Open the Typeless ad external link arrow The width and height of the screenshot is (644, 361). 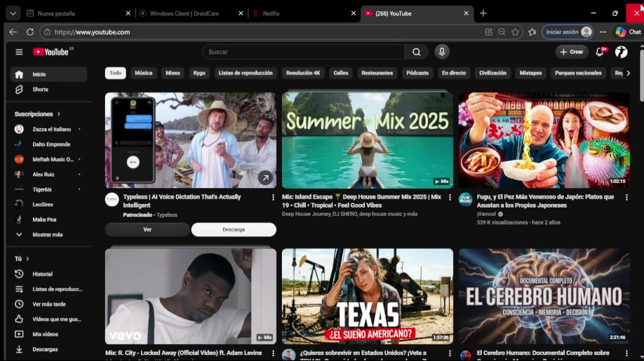click(x=265, y=177)
